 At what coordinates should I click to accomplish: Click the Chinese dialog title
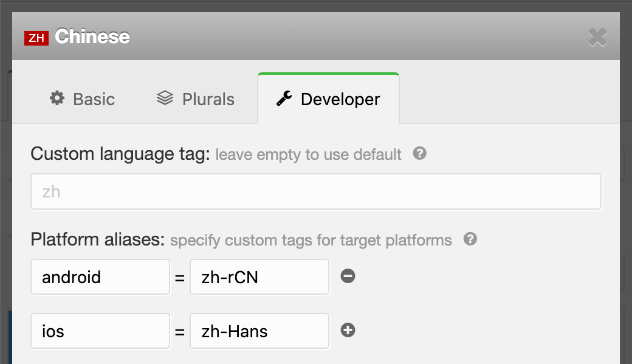click(x=92, y=37)
